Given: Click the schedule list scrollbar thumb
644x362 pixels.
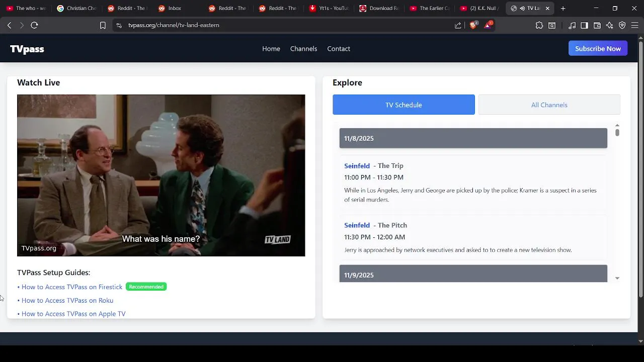Looking at the screenshot, I should pyautogui.click(x=617, y=132).
